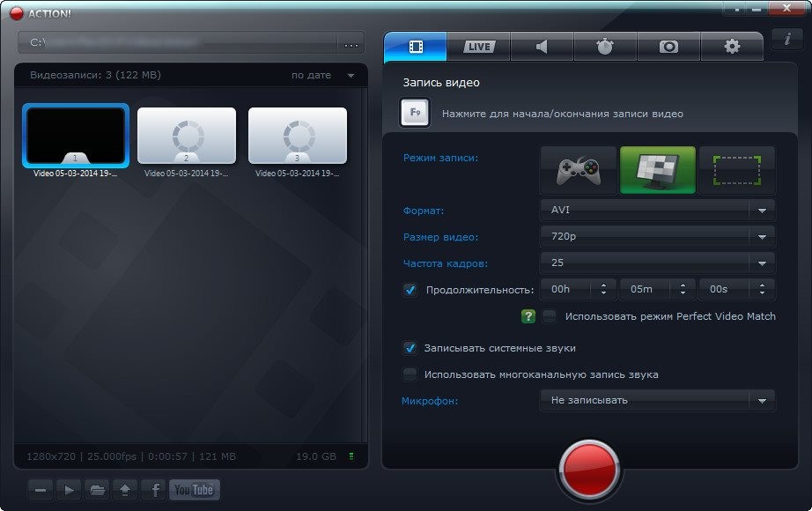812x511 pixels.
Task: Open the recordings folder icon
Action: [98, 490]
